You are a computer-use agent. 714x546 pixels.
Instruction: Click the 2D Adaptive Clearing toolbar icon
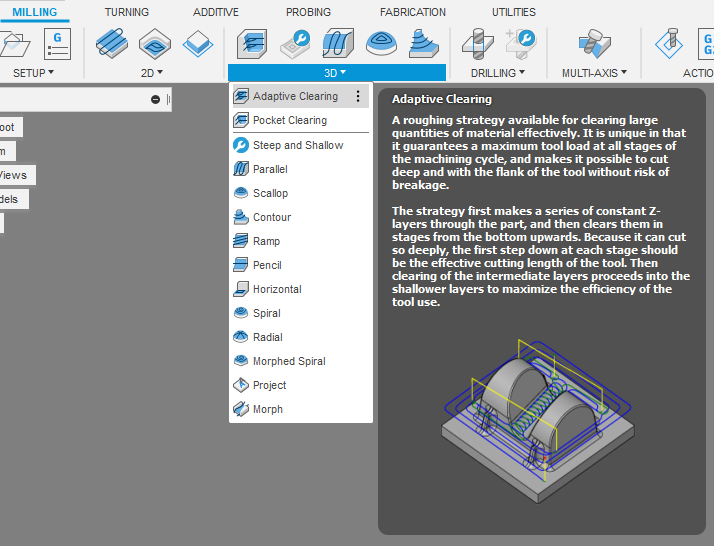112,44
